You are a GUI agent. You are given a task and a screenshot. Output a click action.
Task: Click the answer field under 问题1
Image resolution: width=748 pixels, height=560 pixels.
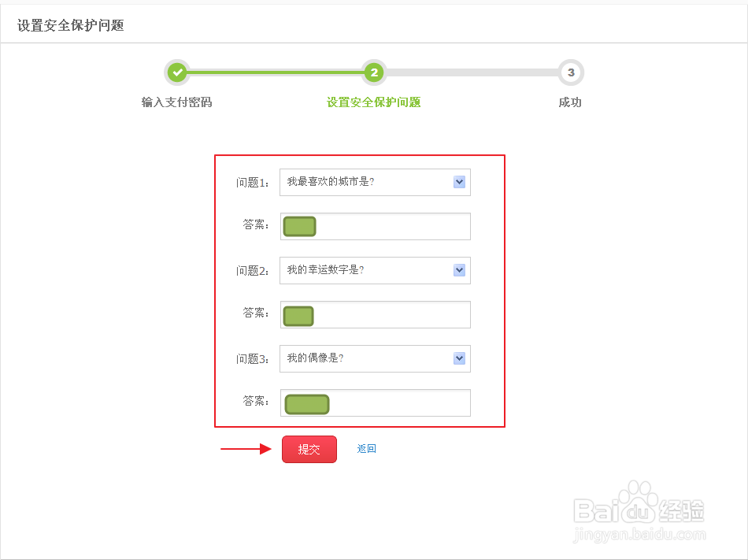click(375, 226)
